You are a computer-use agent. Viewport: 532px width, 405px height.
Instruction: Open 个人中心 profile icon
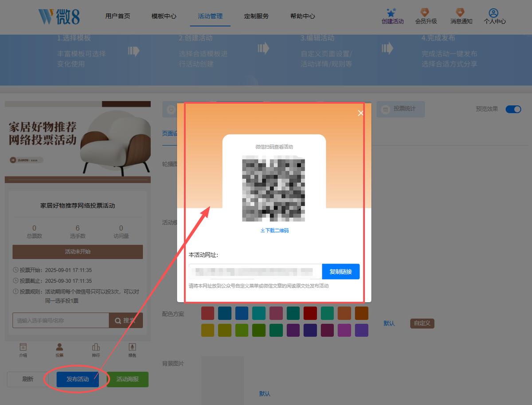[494, 12]
